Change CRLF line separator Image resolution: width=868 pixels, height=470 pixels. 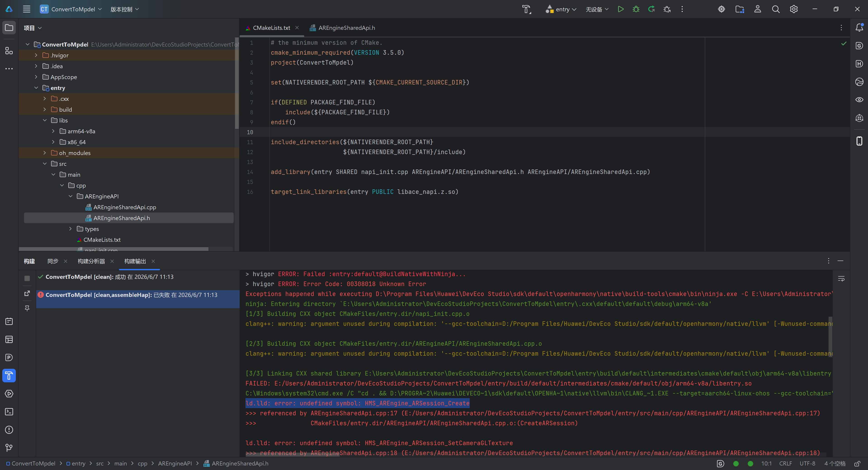[785, 464]
